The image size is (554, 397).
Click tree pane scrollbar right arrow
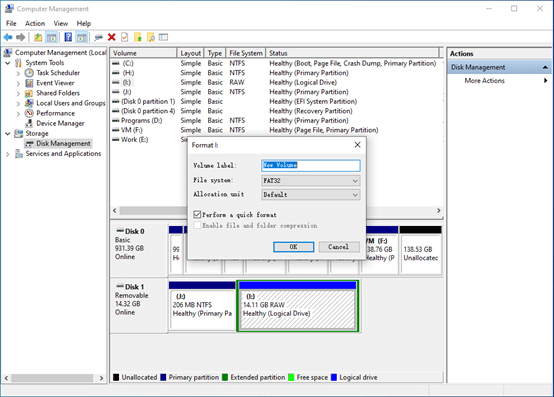point(101,378)
